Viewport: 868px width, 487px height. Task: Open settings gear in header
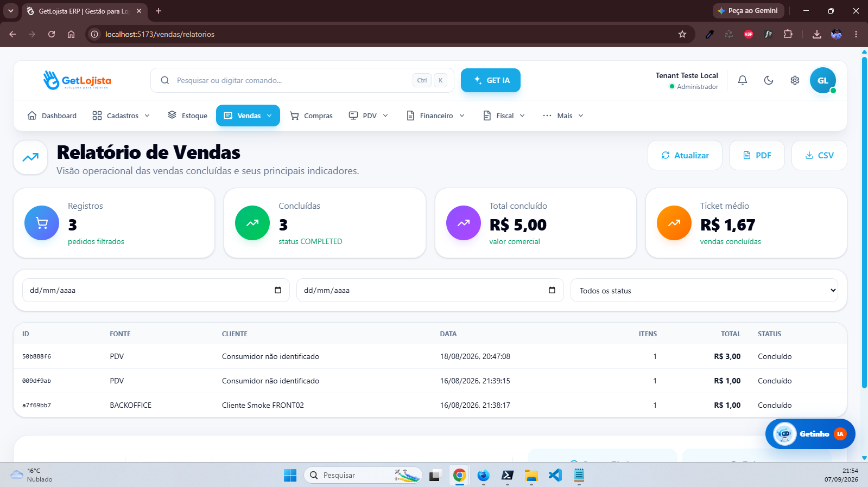795,80
